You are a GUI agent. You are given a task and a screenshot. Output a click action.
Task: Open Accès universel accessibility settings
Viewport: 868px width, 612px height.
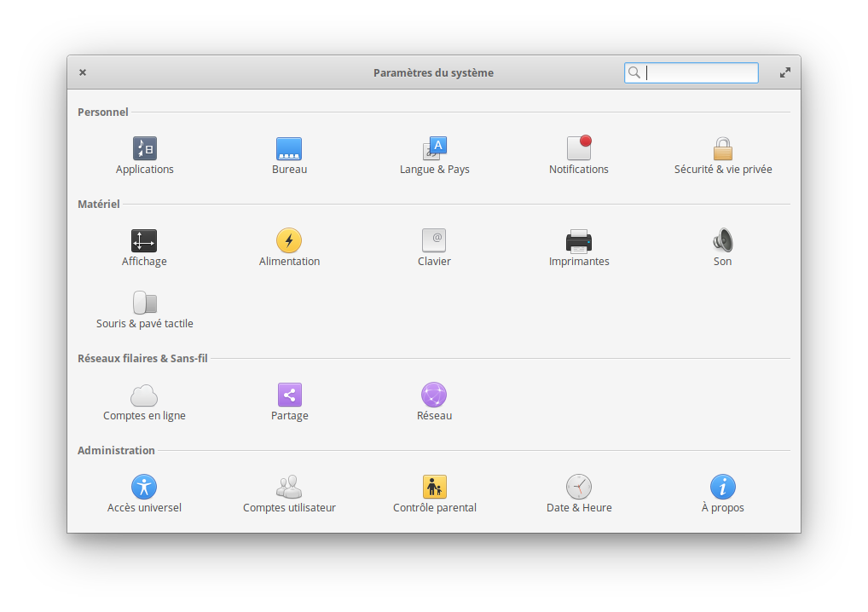pyautogui.click(x=144, y=494)
